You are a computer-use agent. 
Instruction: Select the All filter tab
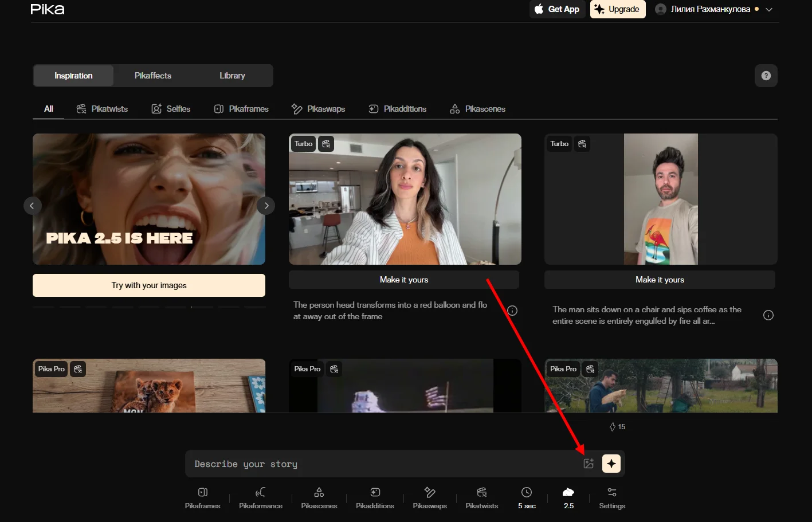click(49, 109)
